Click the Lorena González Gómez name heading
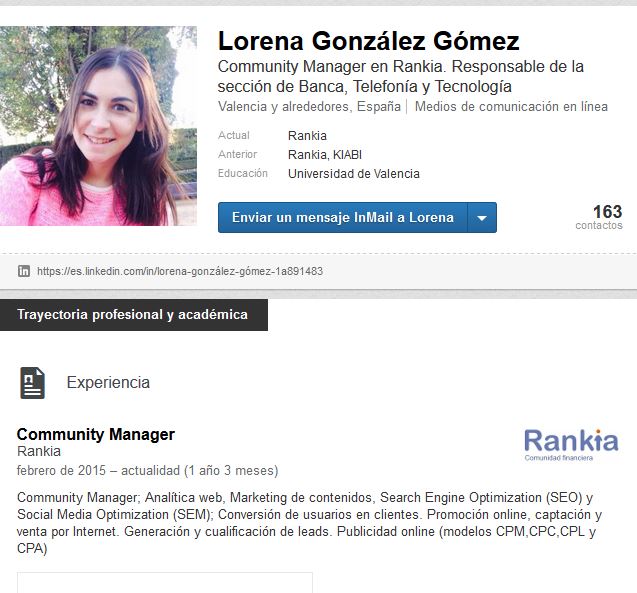 (x=368, y=41)
